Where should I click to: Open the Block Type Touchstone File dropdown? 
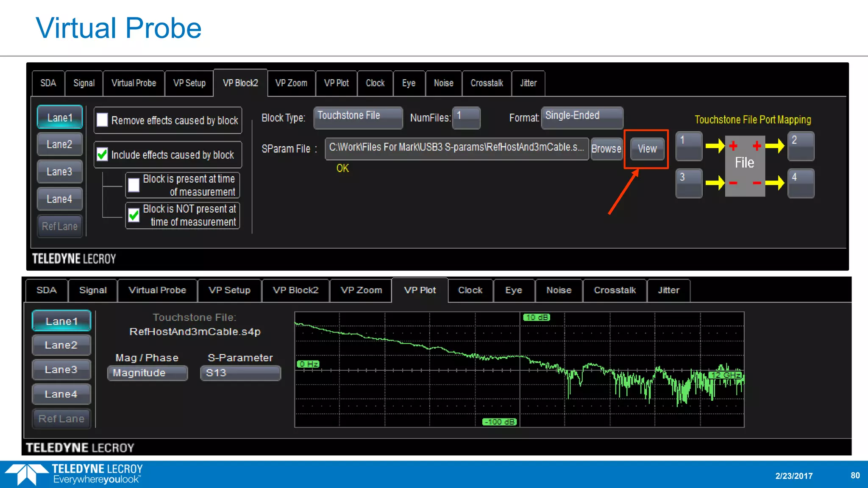(358, 117)
